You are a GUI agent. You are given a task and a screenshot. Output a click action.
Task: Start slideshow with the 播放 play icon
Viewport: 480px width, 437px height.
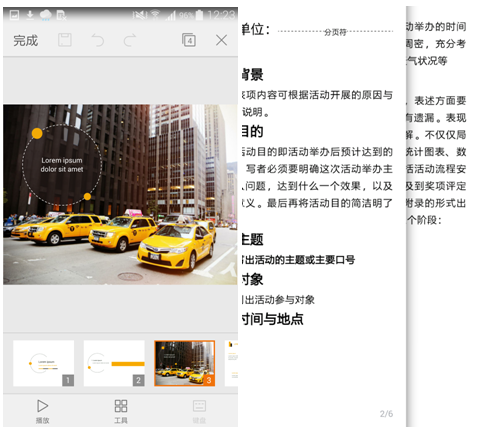coord(43,406)
